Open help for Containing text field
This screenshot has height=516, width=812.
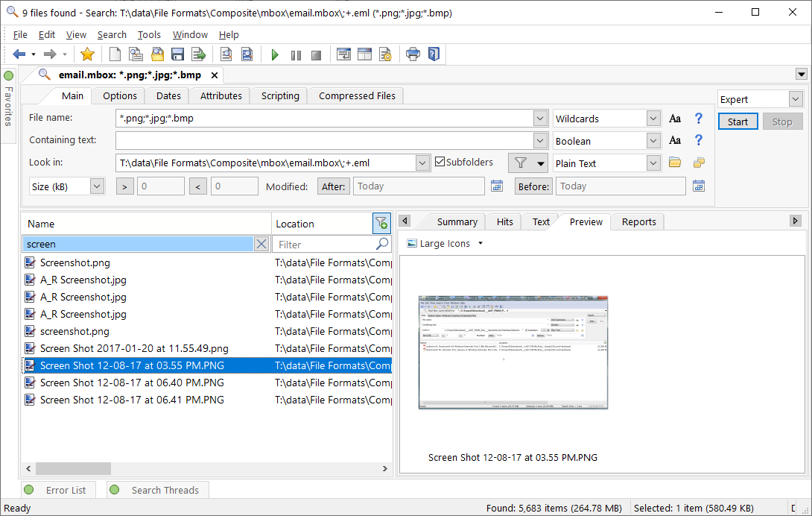pos(699,140)
